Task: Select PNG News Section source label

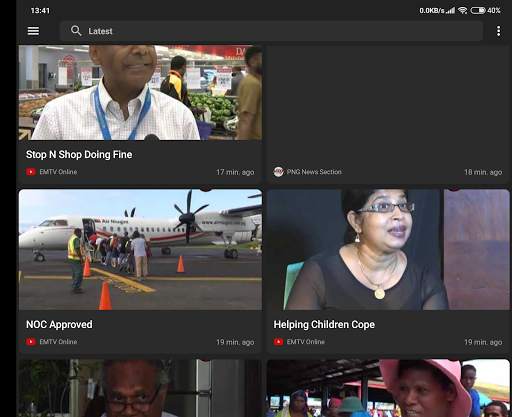Action: (x=314, y=172)
